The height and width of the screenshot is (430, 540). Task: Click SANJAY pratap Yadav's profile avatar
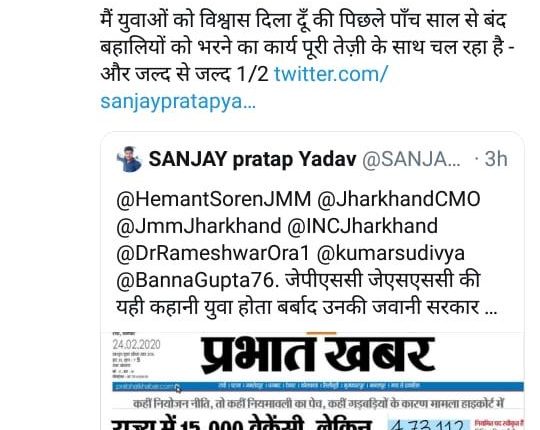pyautogui.click(x=129, y=159)
